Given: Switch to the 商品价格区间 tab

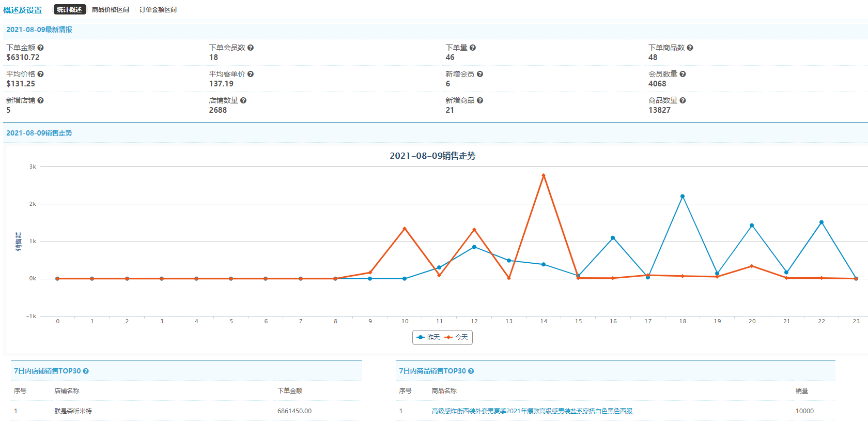Looking at the screenshot, I should [111, 10].
